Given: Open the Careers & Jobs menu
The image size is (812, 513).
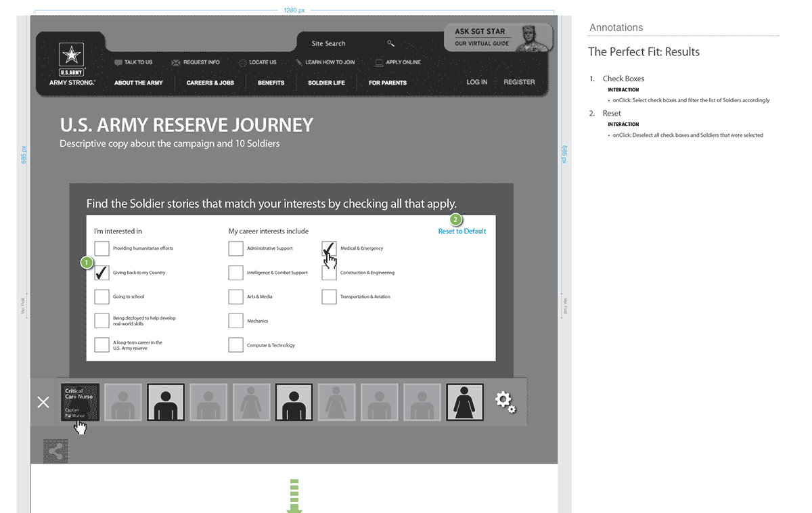Looking at the screenshot, I should (x=210, y=83).
